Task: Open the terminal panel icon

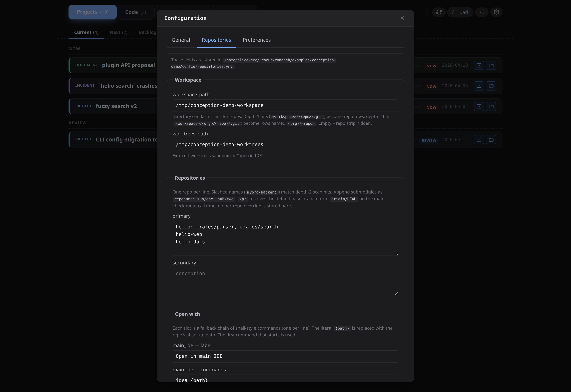Action: [482, 12]
